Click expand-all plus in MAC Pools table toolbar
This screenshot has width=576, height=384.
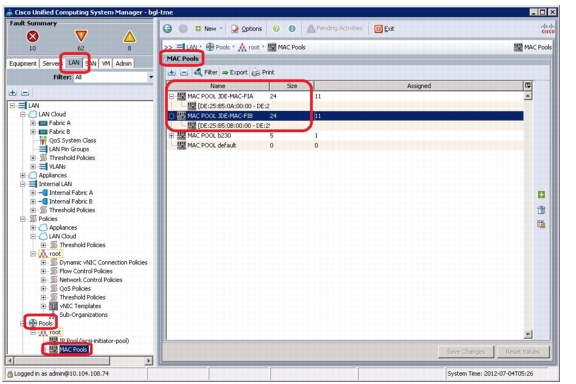[172, 72]
